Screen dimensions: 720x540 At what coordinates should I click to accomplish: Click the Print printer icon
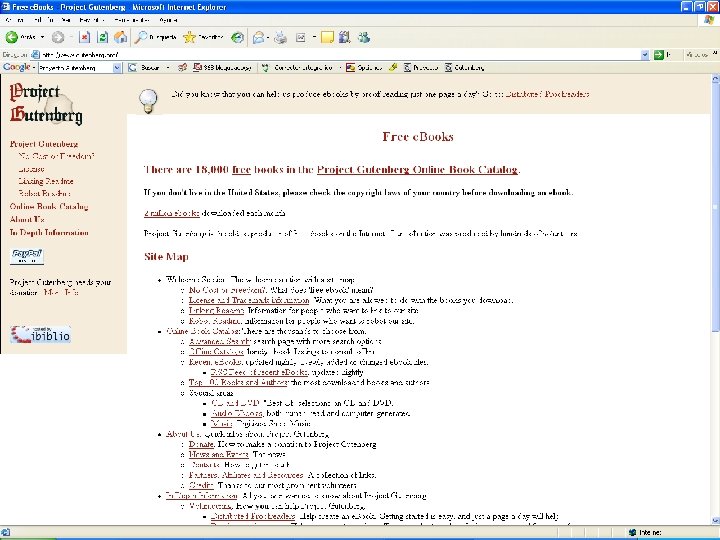280,37
